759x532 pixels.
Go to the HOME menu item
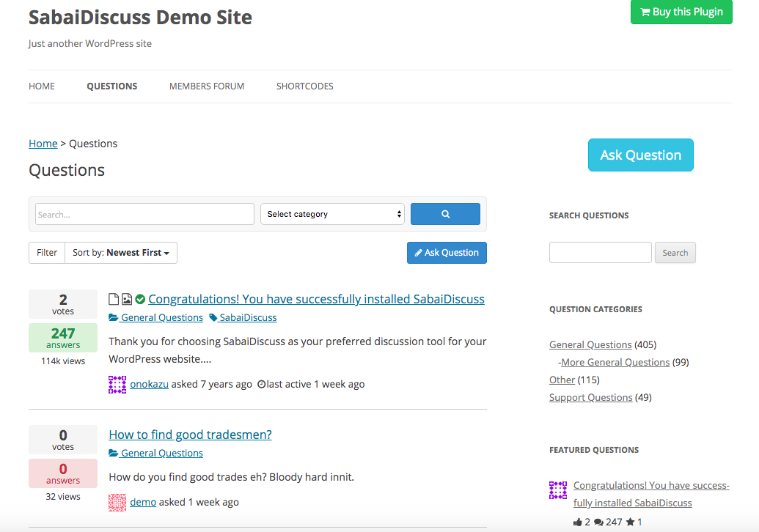[x=42, y=86]
